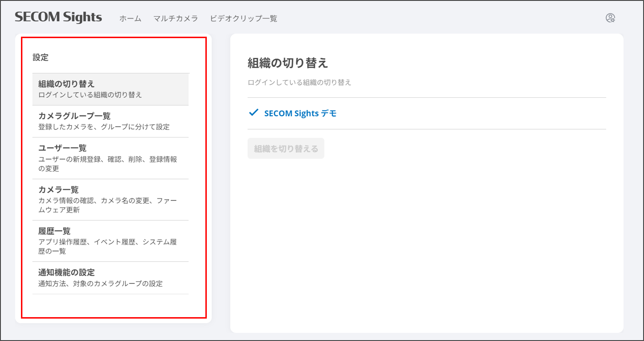Click the large 組織の切り替え page heading

[287, 63]
